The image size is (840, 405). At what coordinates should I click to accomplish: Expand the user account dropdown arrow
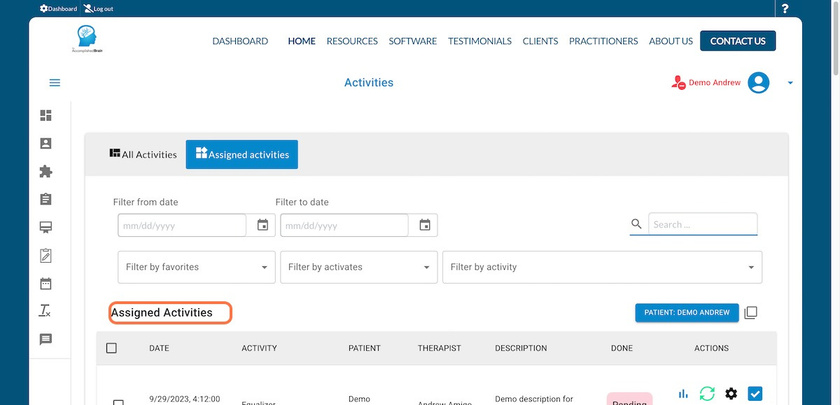pos(790,83)
